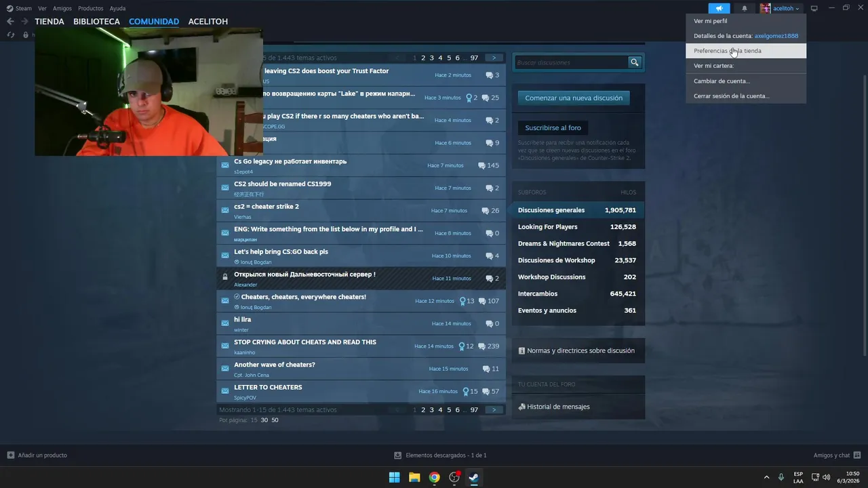
Task: Open the notifications bell icon
Action: 745,8
